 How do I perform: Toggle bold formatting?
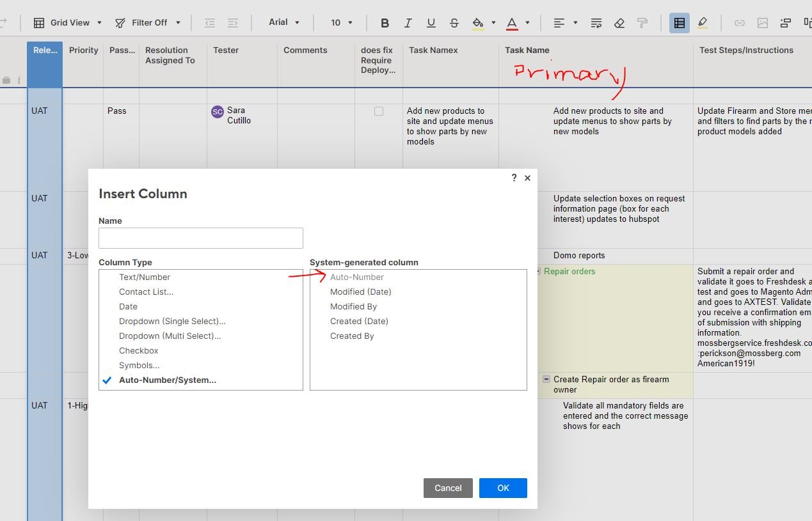coord(385,22)
